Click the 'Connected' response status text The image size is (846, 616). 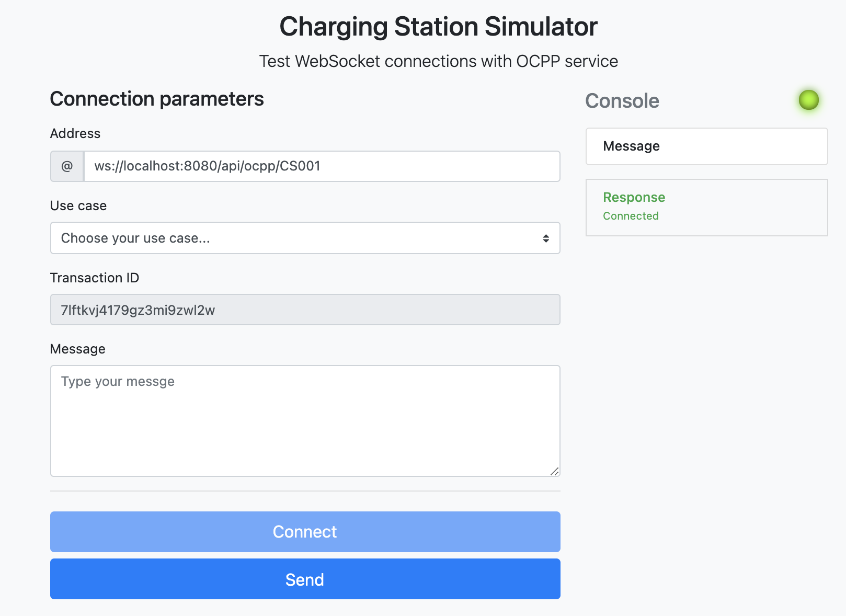tap(631, 216)
